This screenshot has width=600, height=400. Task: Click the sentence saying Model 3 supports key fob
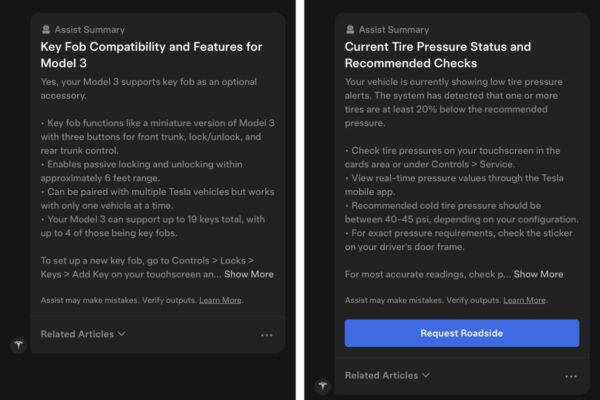tap(149, 88)
